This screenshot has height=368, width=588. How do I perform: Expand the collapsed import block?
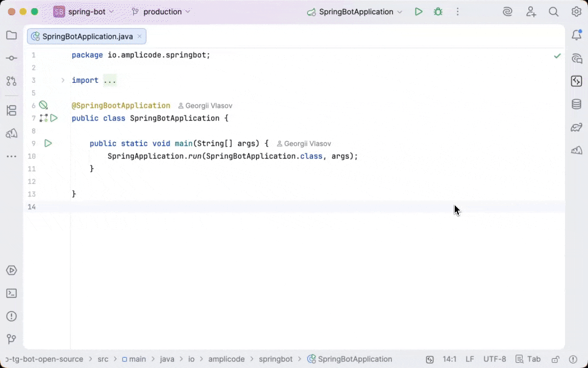(x=63, y=80)
